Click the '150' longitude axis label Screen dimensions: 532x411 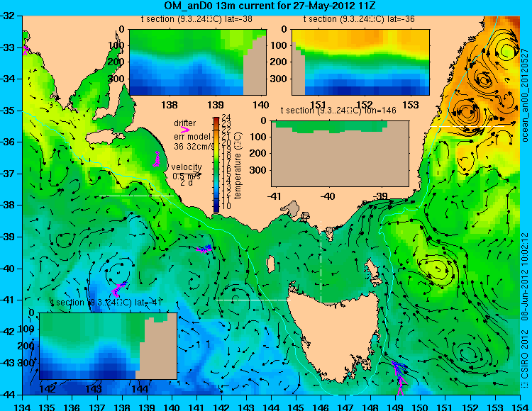coord(421,407)
